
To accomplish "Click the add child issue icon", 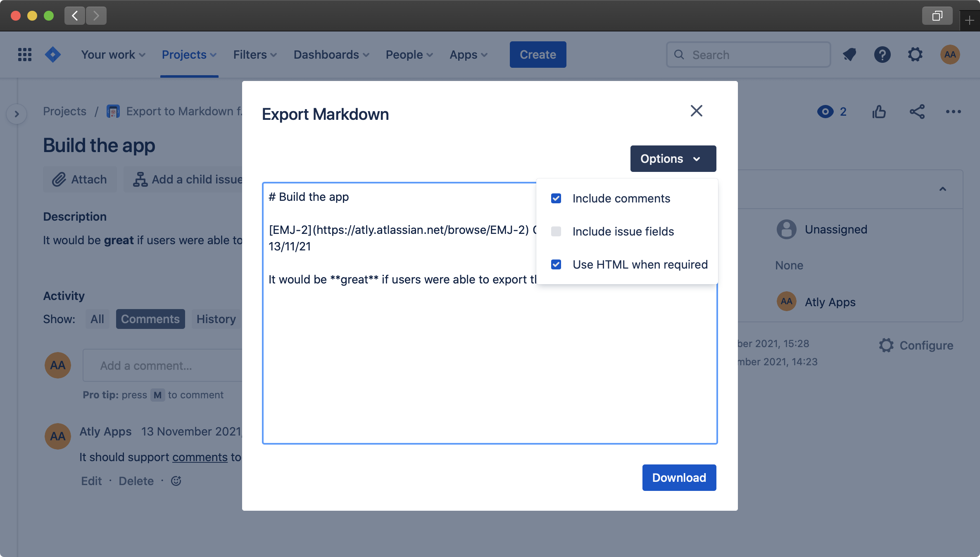I will [139, 179].
